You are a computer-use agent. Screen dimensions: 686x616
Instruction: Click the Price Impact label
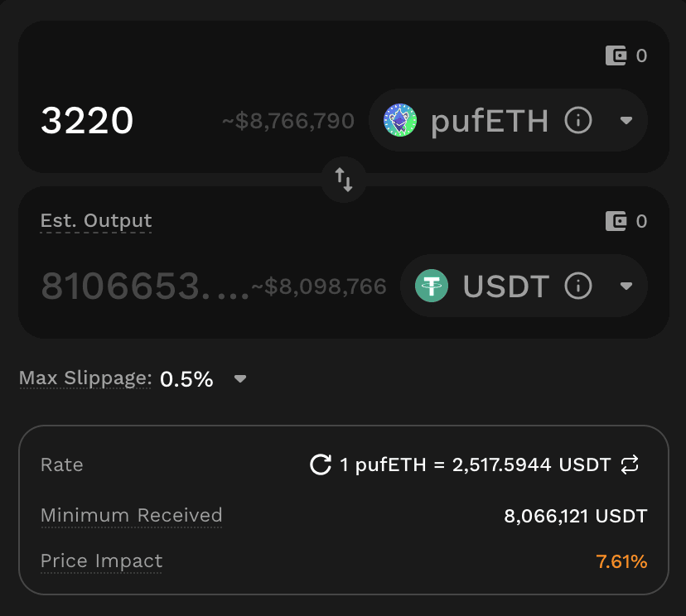pos(101,561)
